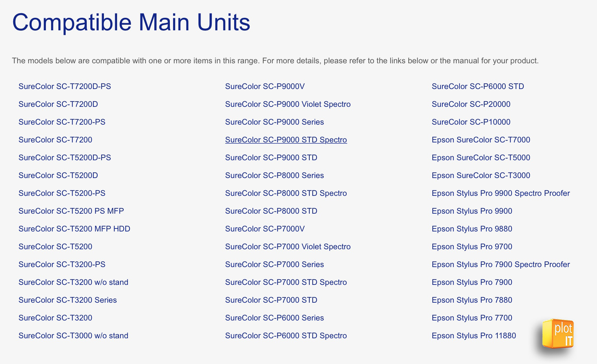
Task: Open Epson Stylus Pro 7700
Action: click(x=472, y=318)
